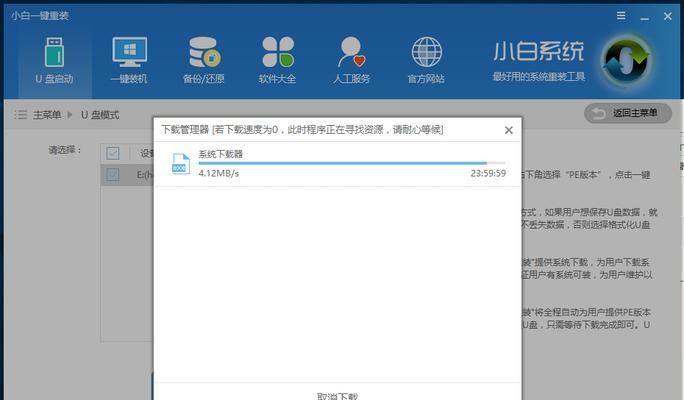The image size is (684, 400).
Task: Click the 小白系统 round logo
Action: click(626, 60)
